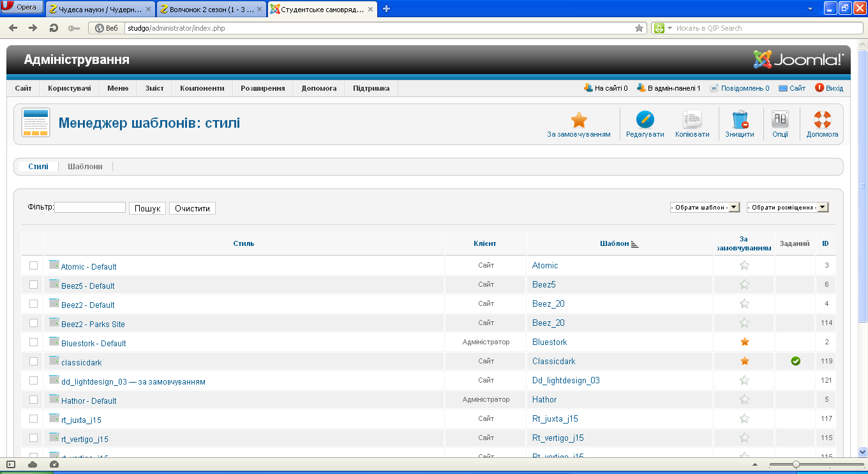The height and width of the screenshot is (474, 868).
Task: Switch to the Стилі tab
Action: click(38, 166)
